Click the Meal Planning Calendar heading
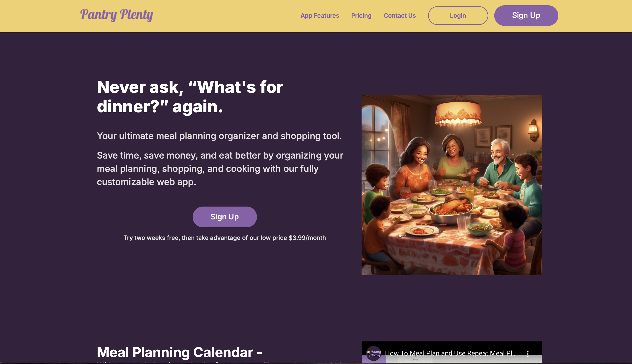This screenshot has width=632, height=364. click(180, 352)
